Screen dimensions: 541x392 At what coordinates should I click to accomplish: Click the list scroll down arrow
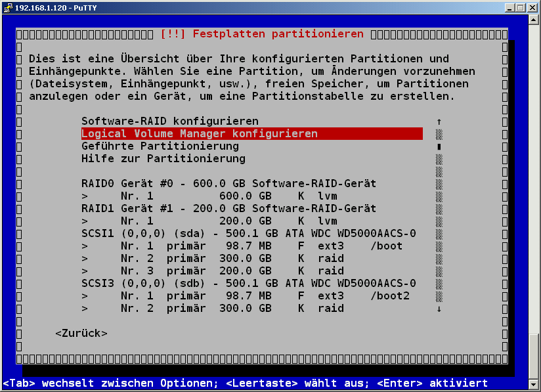(x=439, y=309)
